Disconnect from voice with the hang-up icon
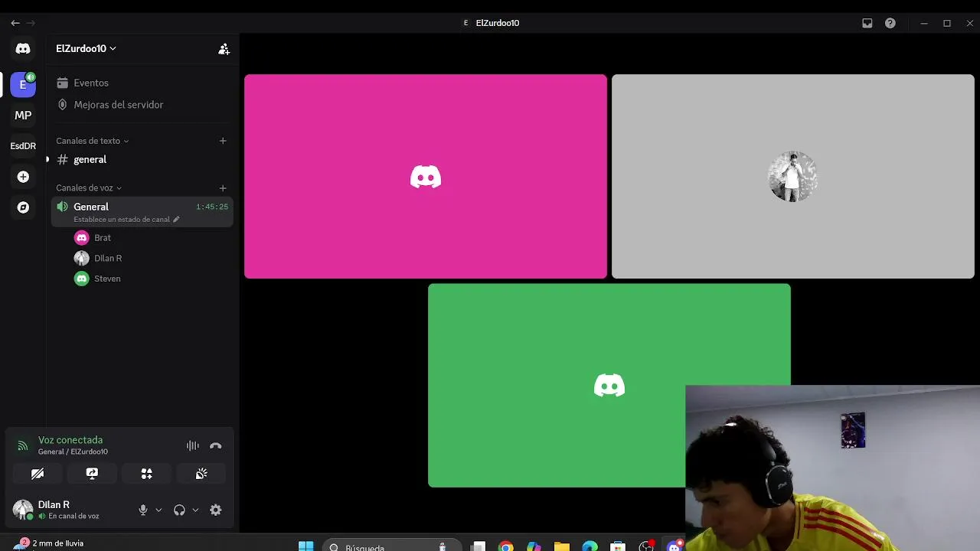The width and height of the screenshot is (980, 551). (x=216, y=445)
